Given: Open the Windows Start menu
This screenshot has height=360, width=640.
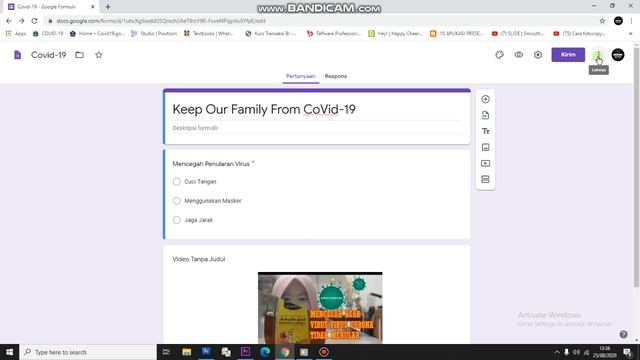Looking at the screenshot, I should click(9, 352).
